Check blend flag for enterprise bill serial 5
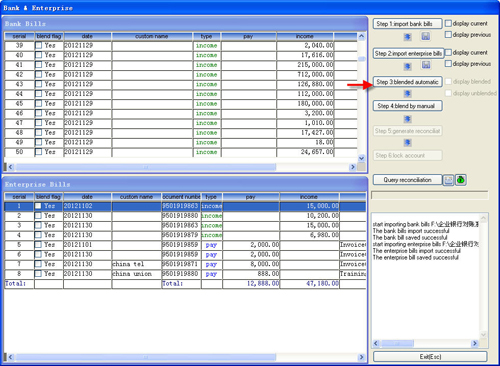 (38, 245)
